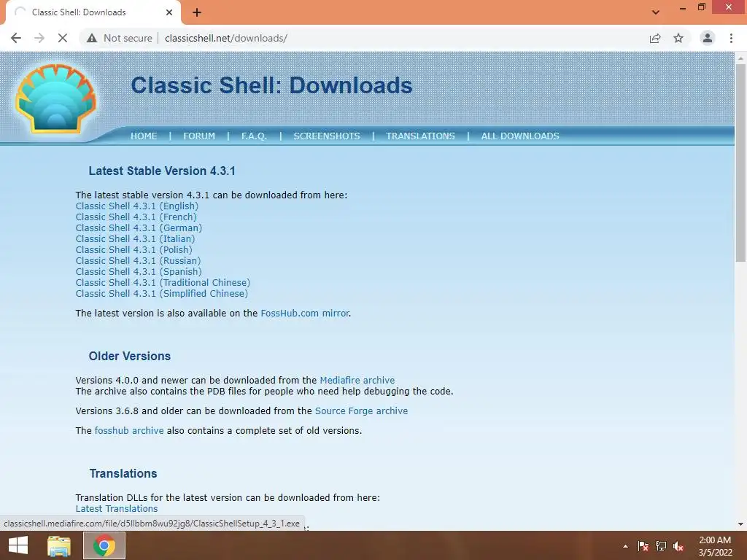Open the Chrome three-dot menu
The image size is (747, 560).
click(731, 38)
